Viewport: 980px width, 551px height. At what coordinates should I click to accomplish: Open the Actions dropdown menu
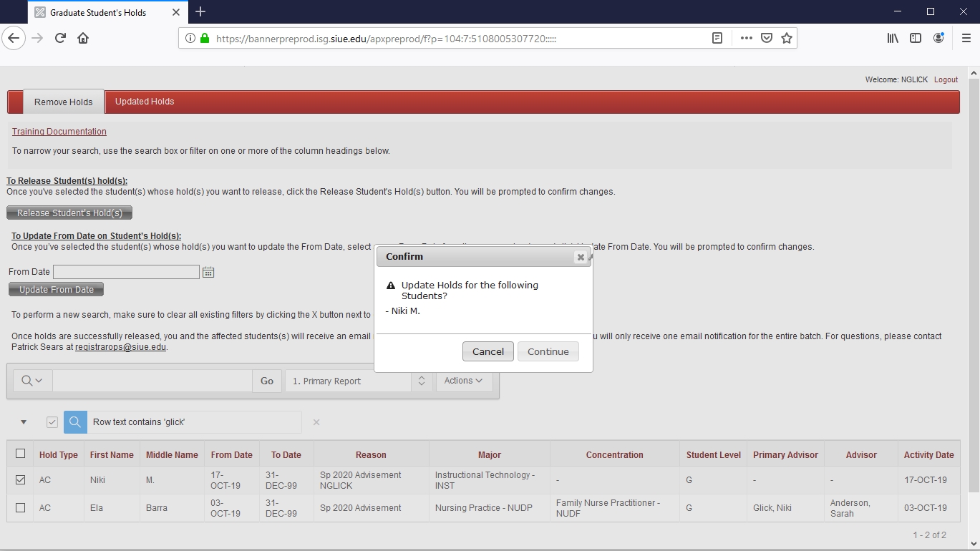(x=463, y=381)
